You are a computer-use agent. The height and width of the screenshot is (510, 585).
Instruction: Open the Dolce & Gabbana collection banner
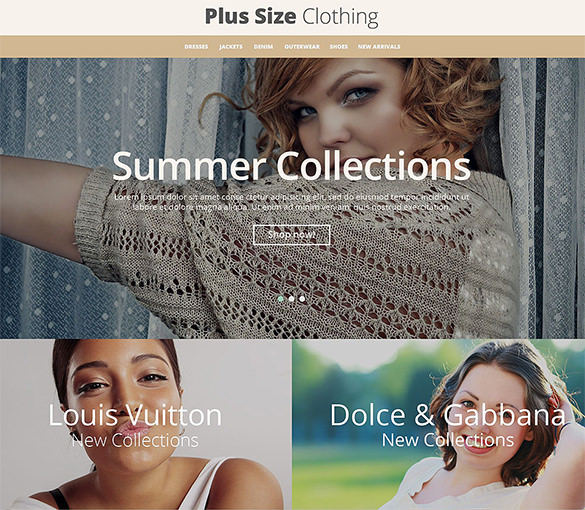pos(439,425)
